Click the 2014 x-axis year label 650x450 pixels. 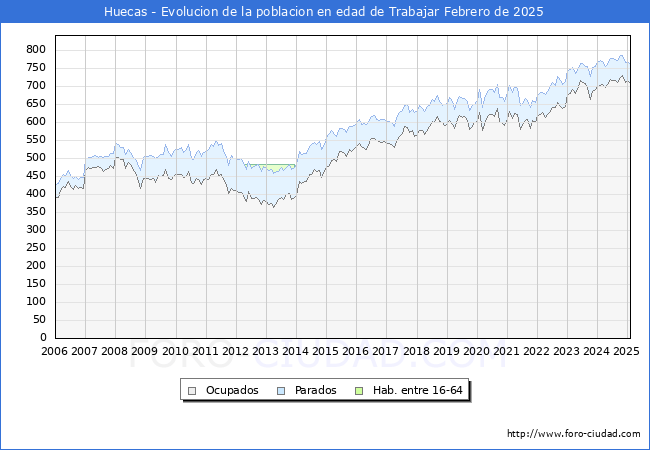tap(295, 351)
